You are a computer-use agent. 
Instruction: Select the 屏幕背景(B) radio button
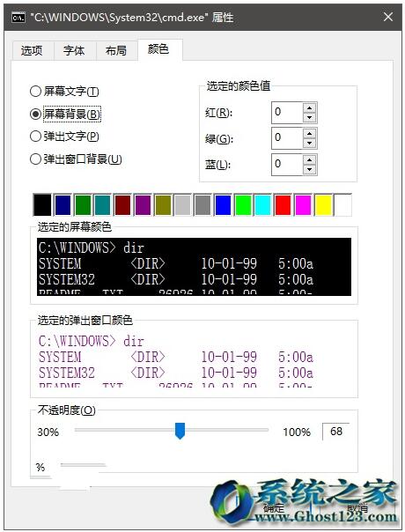coord(65,114)
